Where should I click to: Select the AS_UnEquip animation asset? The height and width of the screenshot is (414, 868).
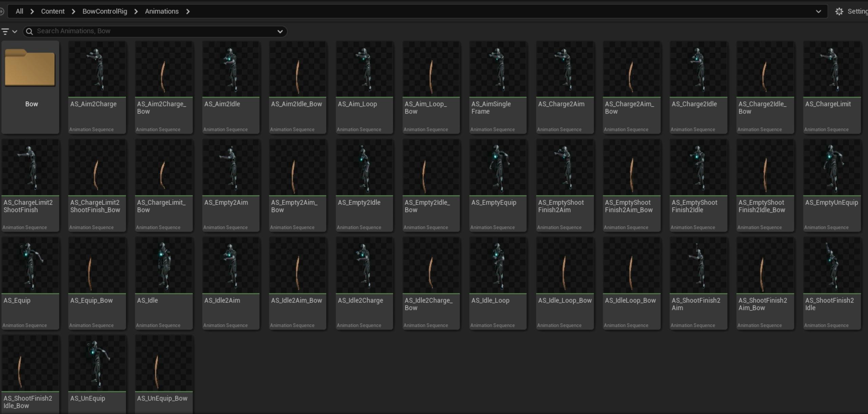(x=97, y=364)
